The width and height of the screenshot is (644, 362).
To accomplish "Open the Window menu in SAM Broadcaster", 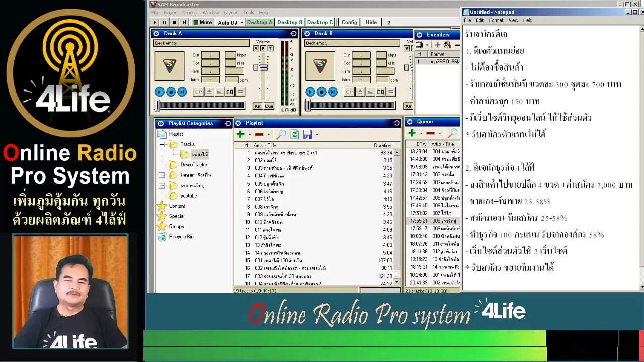I will pos(211,13).
